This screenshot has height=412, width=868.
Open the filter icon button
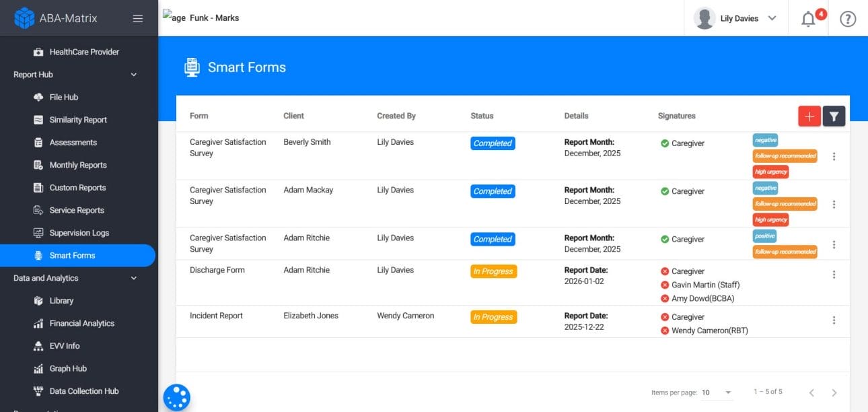[834, 116]
